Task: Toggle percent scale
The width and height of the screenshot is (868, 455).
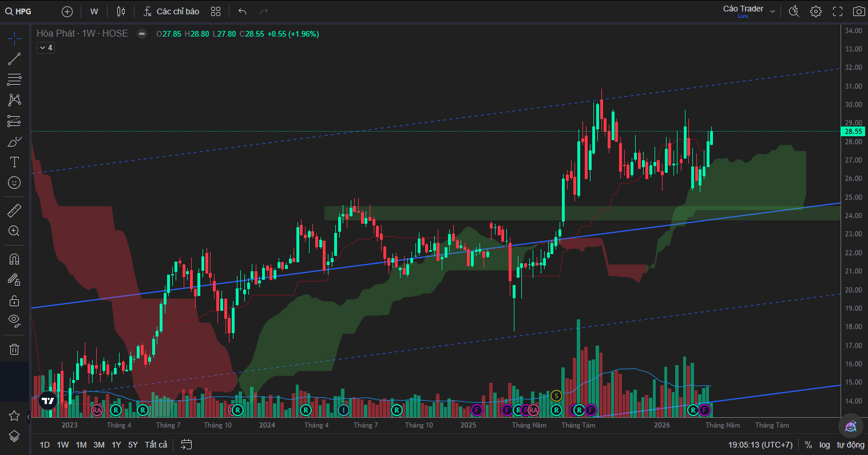Action: pos(808,445)
